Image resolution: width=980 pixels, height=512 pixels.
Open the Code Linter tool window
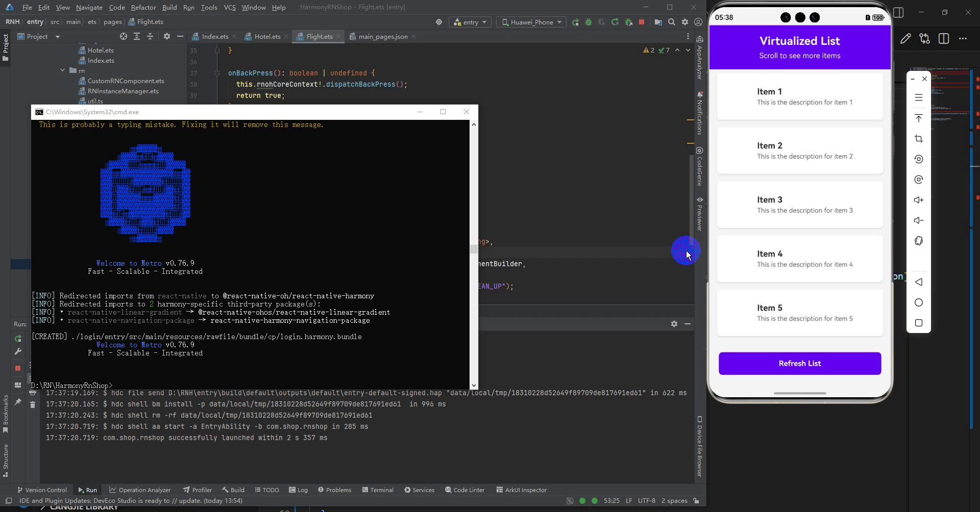(x=464, y=490)
